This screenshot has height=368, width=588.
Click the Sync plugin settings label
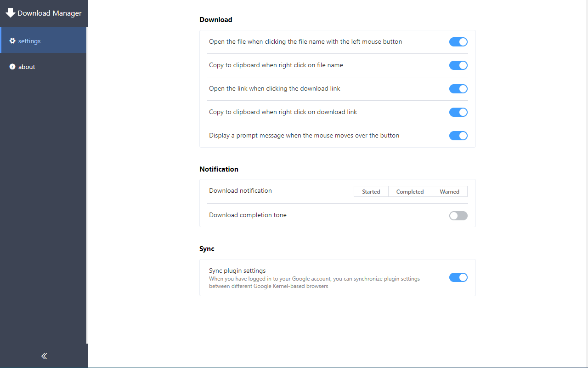pyautogui.click(x=237, y=270)
